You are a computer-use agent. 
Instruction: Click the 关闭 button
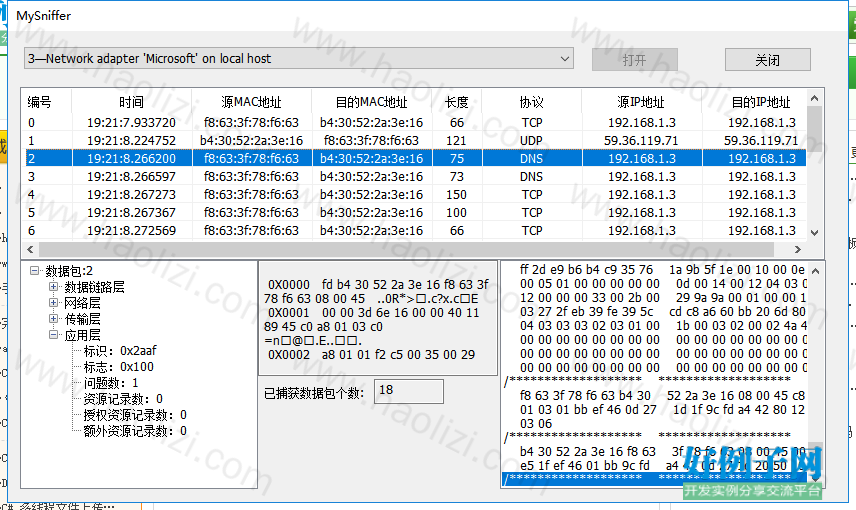pyautogui.click(x=768, y=60)
